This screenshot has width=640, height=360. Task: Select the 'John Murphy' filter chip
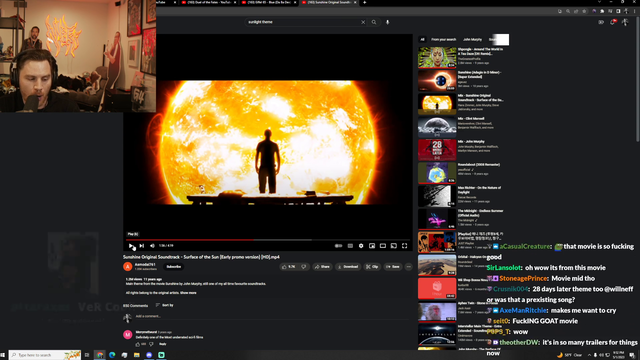pos(472,40)
